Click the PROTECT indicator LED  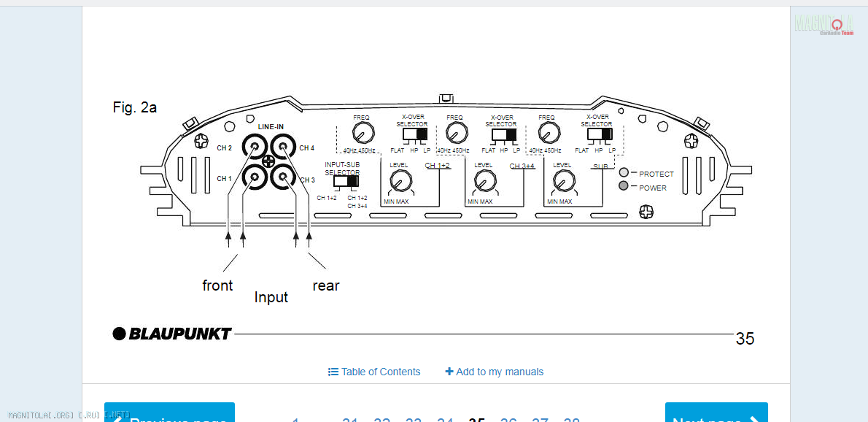click(624, 173)
